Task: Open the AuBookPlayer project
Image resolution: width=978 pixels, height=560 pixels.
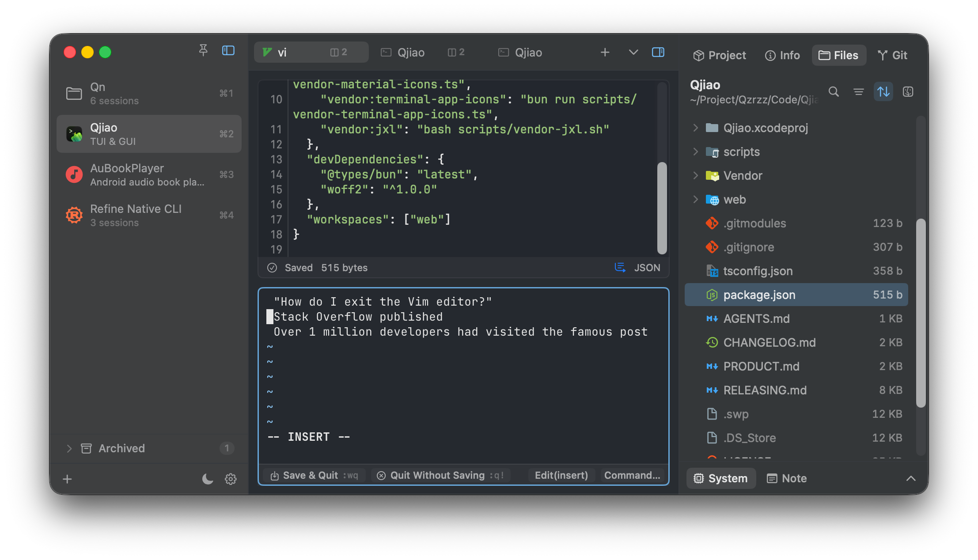Action: (149, 174)
